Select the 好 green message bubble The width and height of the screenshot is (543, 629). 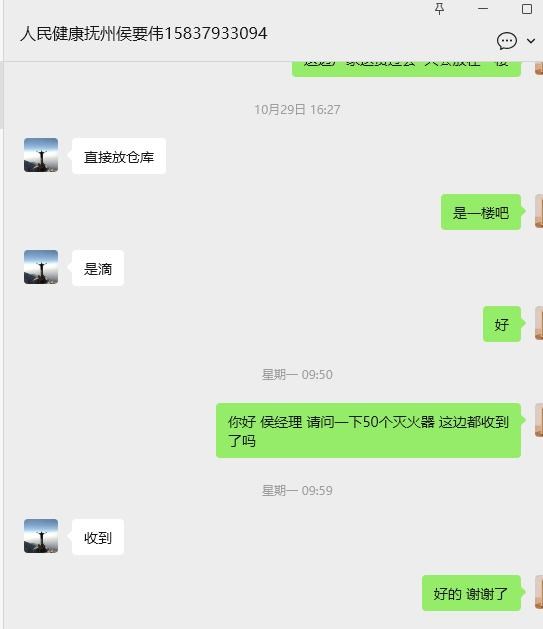(502, 324)
